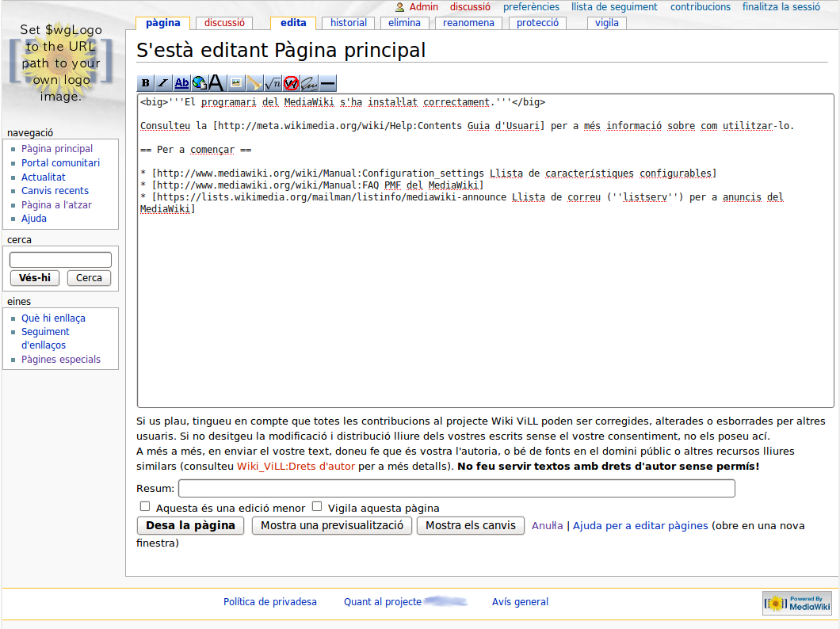Open 'Quant al projecte' footer link

[383, 602]
